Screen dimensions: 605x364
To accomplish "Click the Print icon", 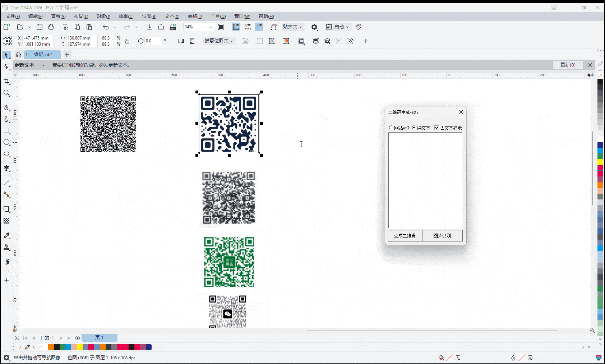I will pos(51,27).
